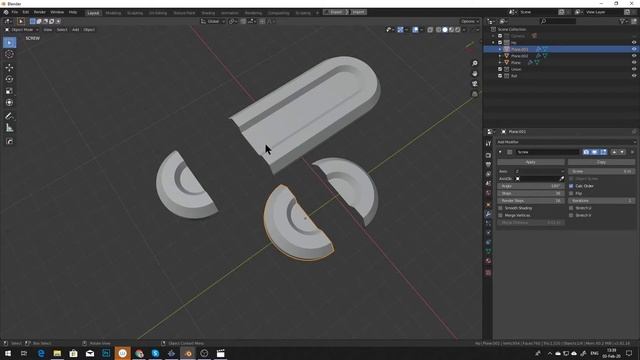Screen dimensions: 640x360
Task: Toggle Screw modifier render visibility
Action: point(586,152)
